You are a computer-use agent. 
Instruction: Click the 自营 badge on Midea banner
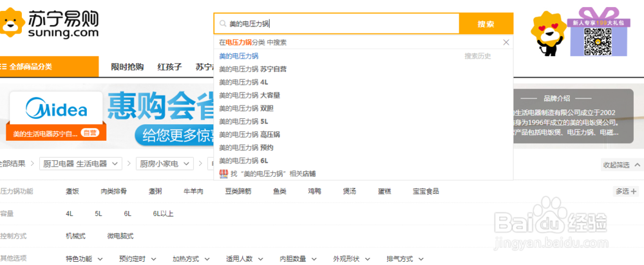(x=90, y=133)
